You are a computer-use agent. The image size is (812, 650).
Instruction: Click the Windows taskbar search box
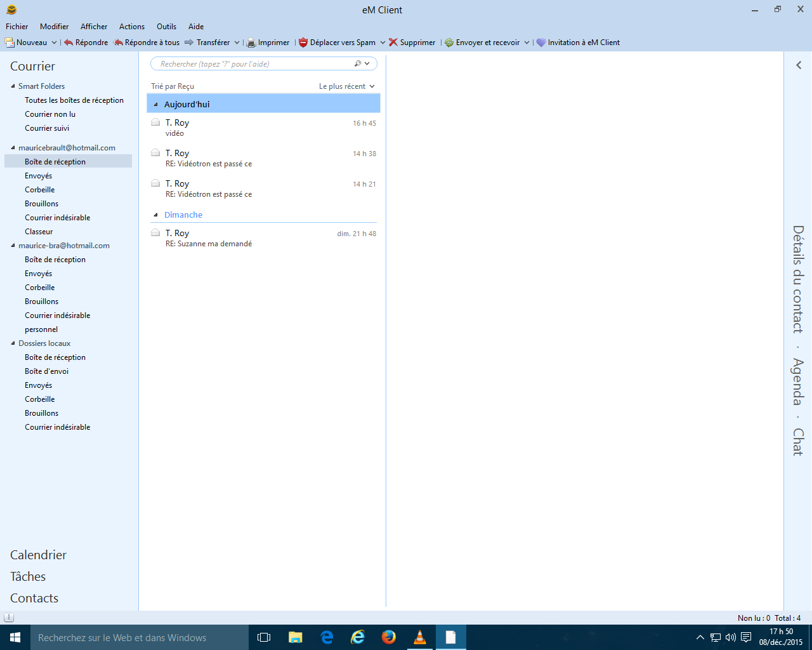pyautogui.click(x=140, y=637)
